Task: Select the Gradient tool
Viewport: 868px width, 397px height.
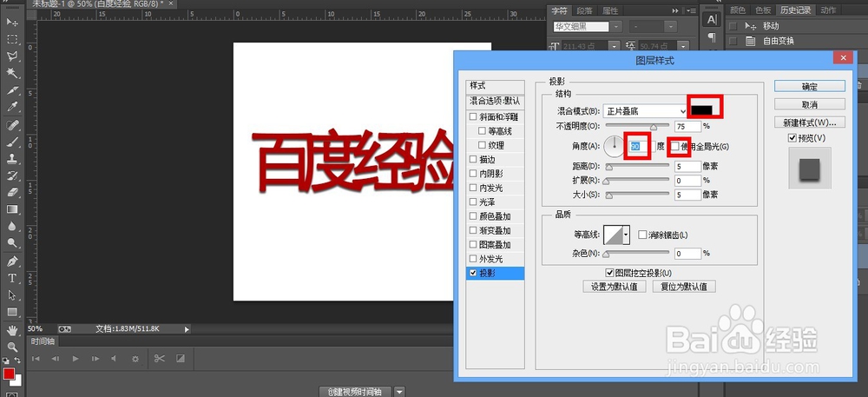Action: [x=12, y=209]
